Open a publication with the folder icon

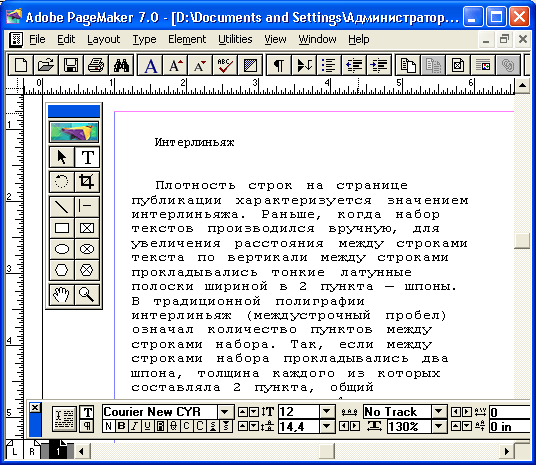coord(45,65)
